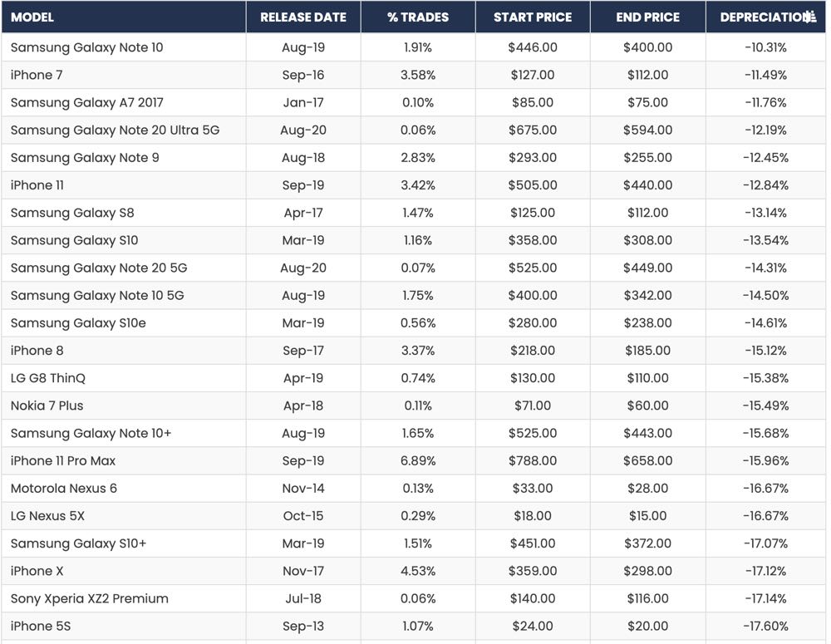Sort by Release Date column header
This screenshot has width=831, height=644.
(x=303, y=17)
